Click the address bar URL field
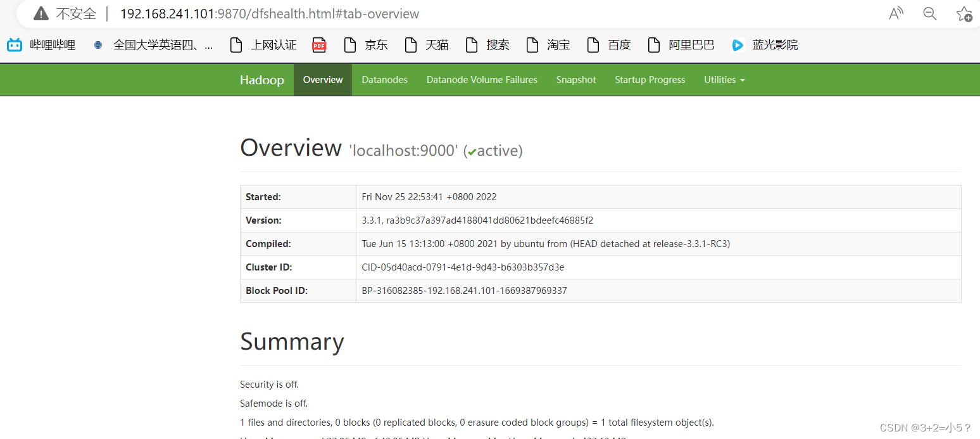Screen dimensions: 980x439 [x=270, y=13]
